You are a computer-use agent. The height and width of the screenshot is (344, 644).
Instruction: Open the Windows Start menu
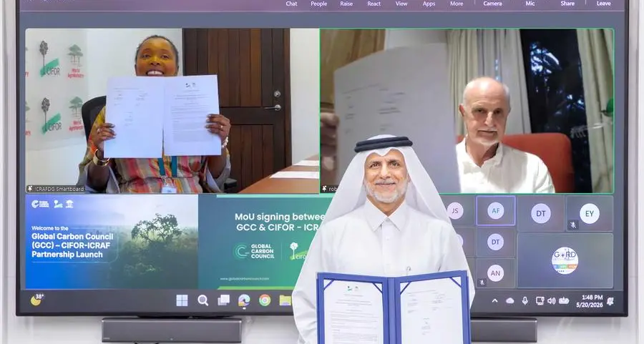[182, 300]
